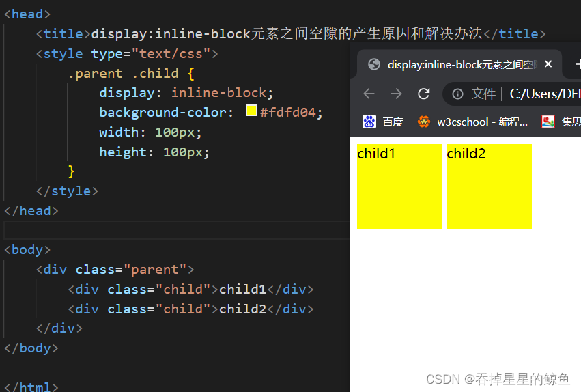
Task: Click the opening <head> tag line
Action: [x=27, y=14]
